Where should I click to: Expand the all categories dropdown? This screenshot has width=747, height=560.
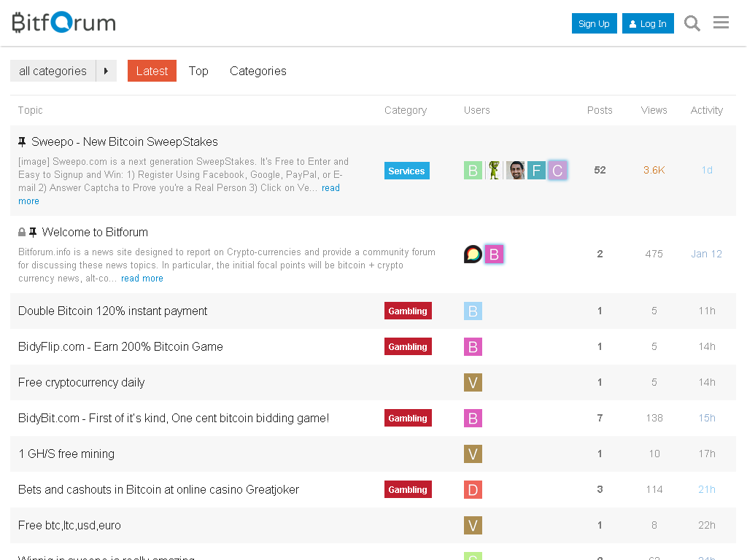tap(53, 71)
